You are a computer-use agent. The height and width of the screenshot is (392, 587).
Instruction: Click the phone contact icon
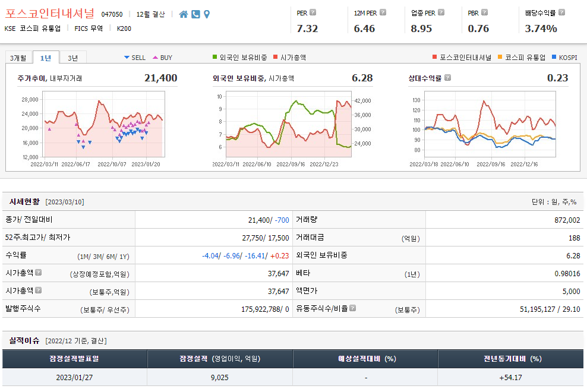point(195,14)
